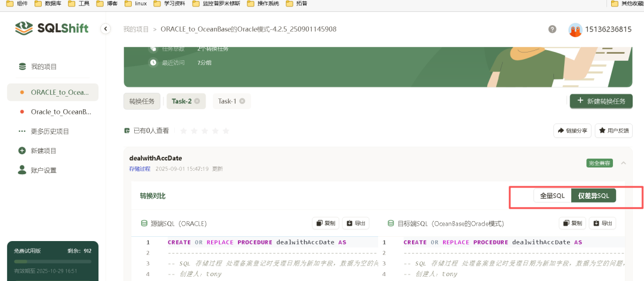Click breadcrumb ORACLE_to_OceanBase的Oracle模式-4.2.5_250901145908
644x281 pixels.
(x=249, y=29)
